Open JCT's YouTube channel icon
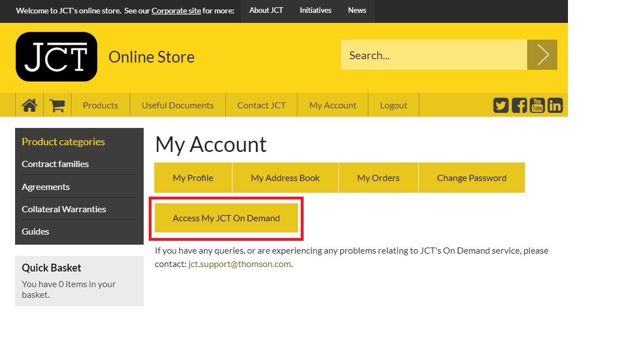Screen dimensions: 644x362 [537, 105]
